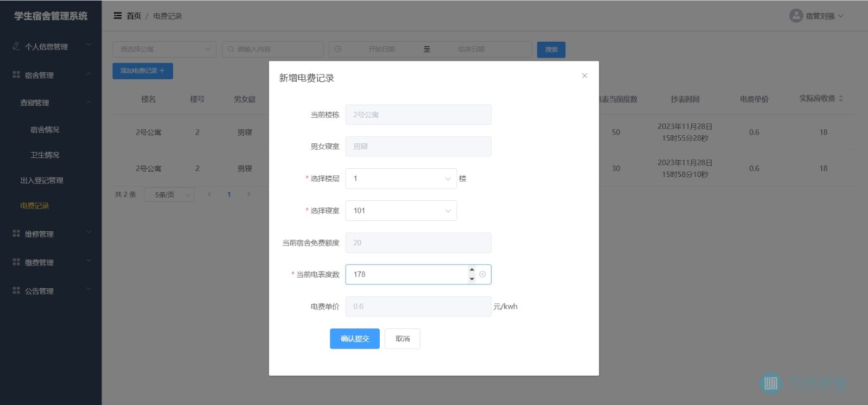Decrease 当前电表度数 using the down arrow
868x405 pixels.
(471, 279)
